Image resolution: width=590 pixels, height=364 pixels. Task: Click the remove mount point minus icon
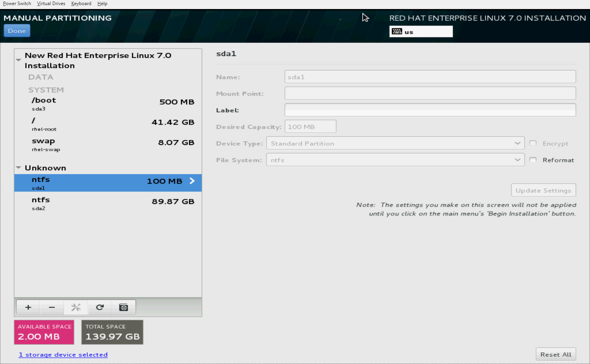(x=52, y=307)
